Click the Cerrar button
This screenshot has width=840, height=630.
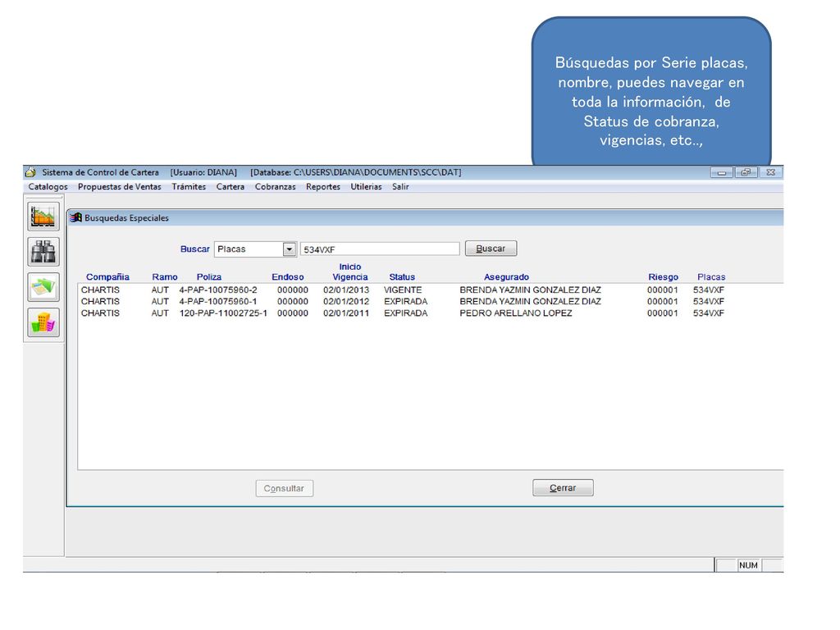point(563,488)
